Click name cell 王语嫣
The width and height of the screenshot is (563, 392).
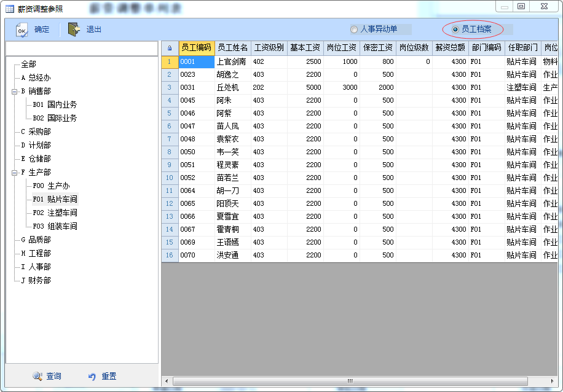tap(233, 242)
